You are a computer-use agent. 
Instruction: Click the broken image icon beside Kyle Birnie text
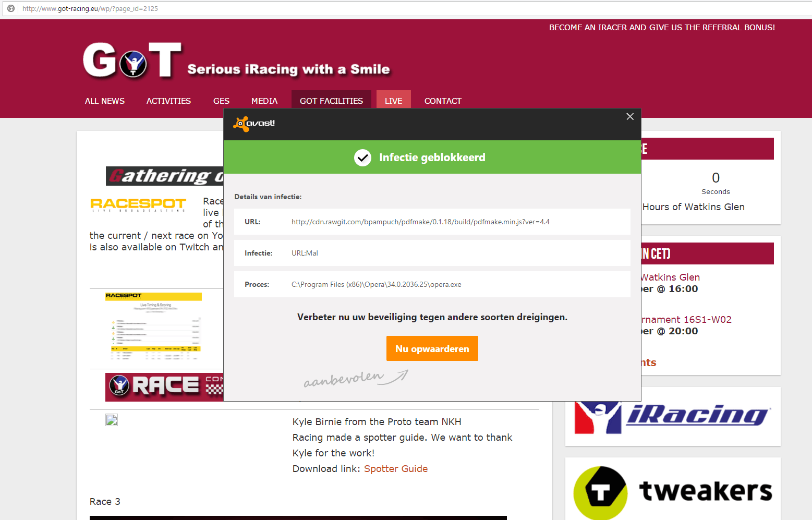pyautogui.click(x=112, y=420)
